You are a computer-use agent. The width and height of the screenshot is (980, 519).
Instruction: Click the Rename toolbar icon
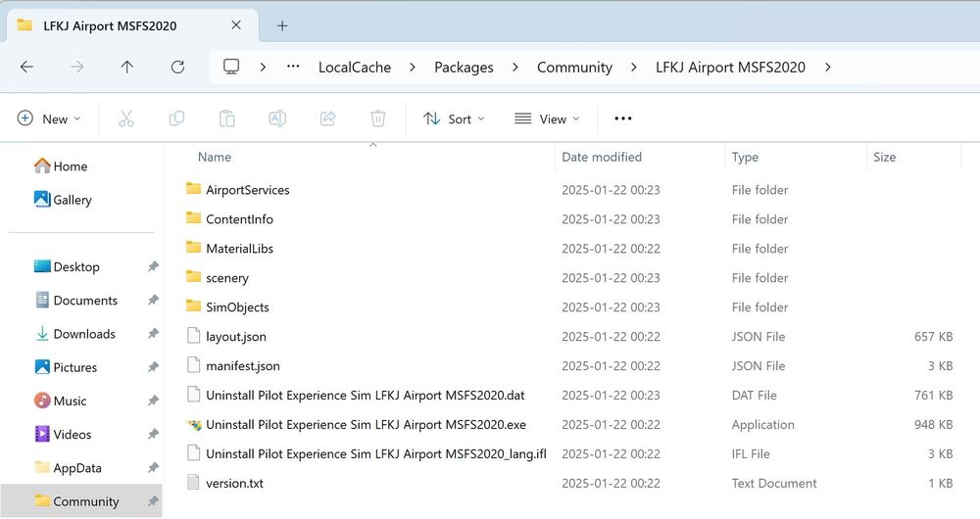[x=277, y=118]
